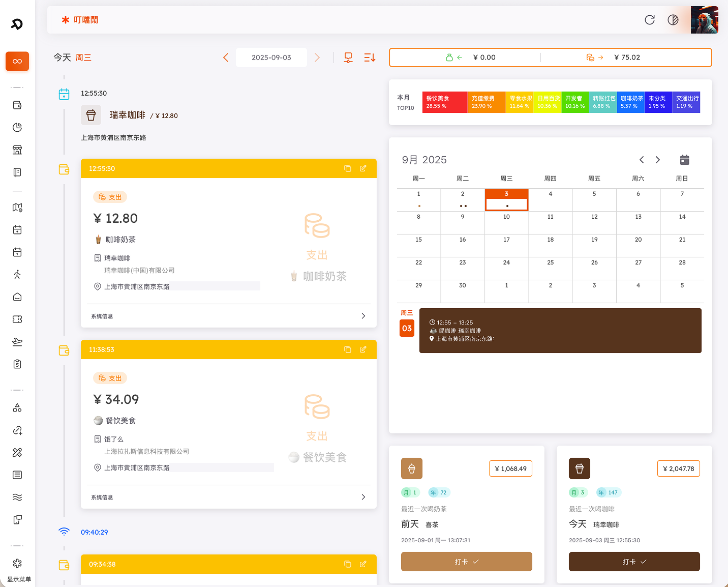Click the refresh icon in the header

coord(650,20)
